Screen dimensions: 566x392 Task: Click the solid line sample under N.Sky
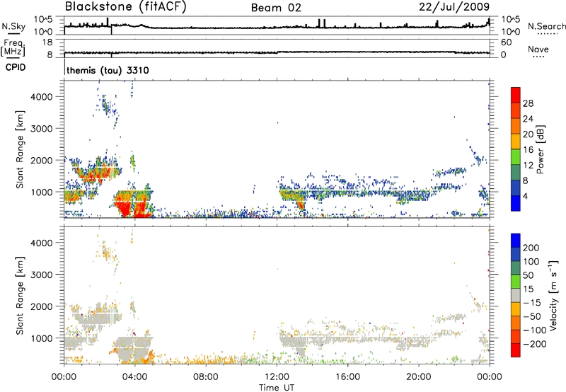(x=13, y=33)
